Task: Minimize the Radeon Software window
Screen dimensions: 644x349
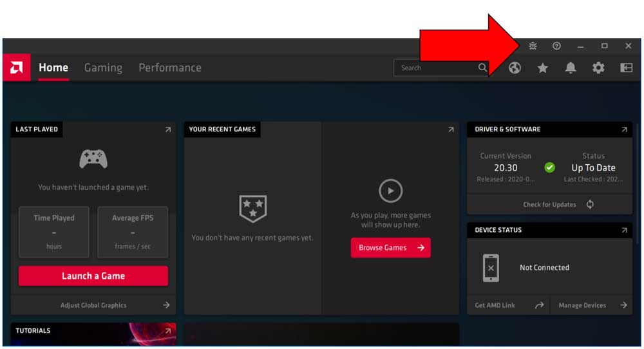Action: point(580,46)
